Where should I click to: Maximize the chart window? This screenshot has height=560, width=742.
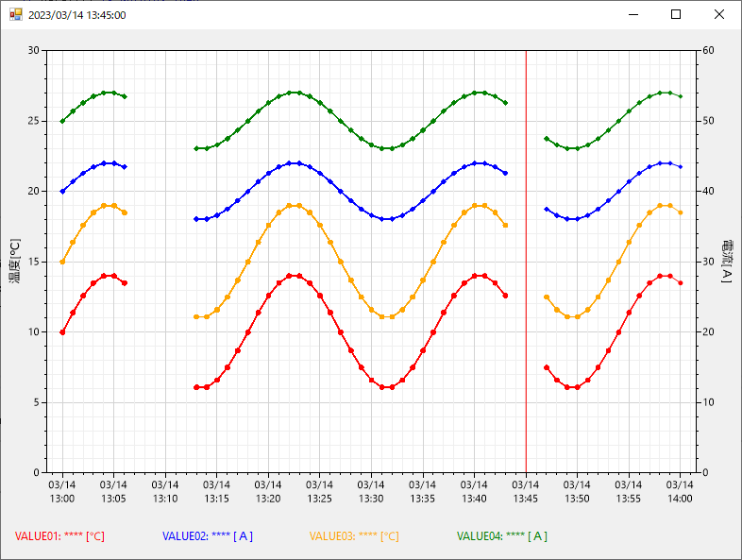[676, 15]
